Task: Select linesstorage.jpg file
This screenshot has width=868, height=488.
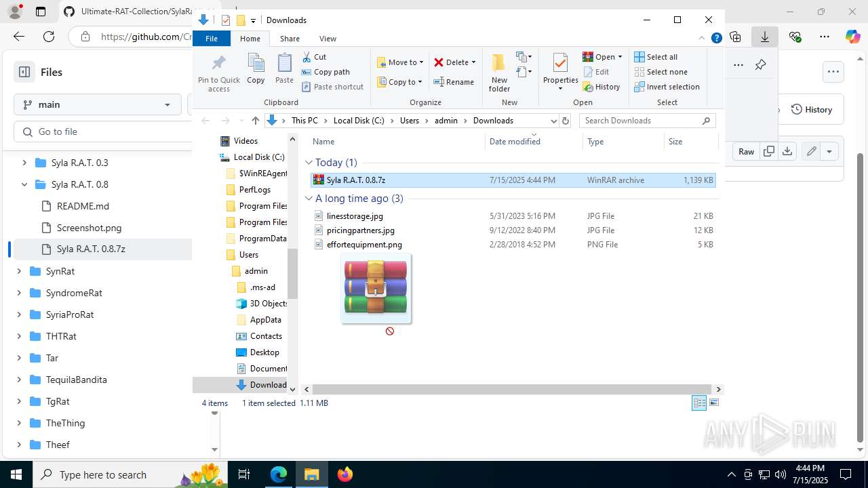Action: (513, 216)
